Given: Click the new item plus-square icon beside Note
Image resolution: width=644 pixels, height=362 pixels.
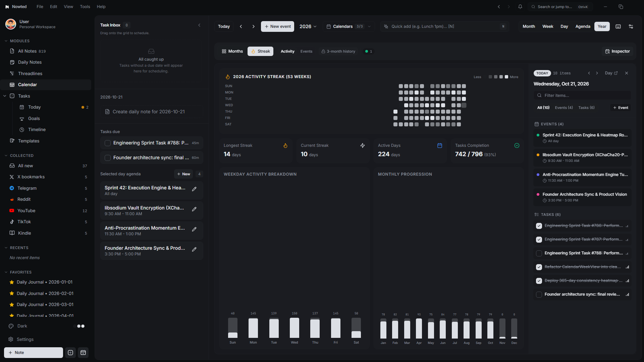Looking at the screenshot, I should click(70, 353).
